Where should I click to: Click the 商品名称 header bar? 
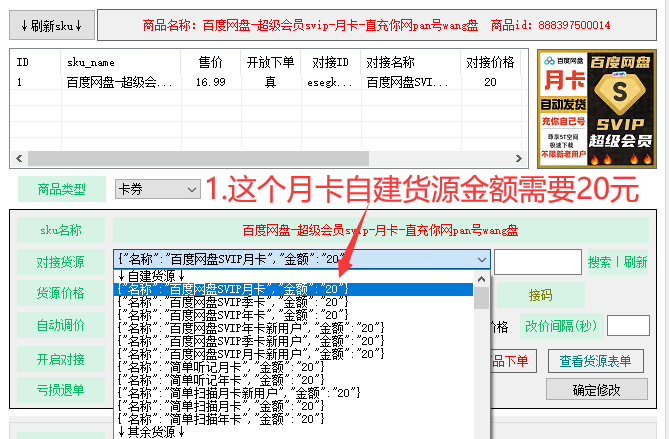pyautogui.click(x=377, y=25)
